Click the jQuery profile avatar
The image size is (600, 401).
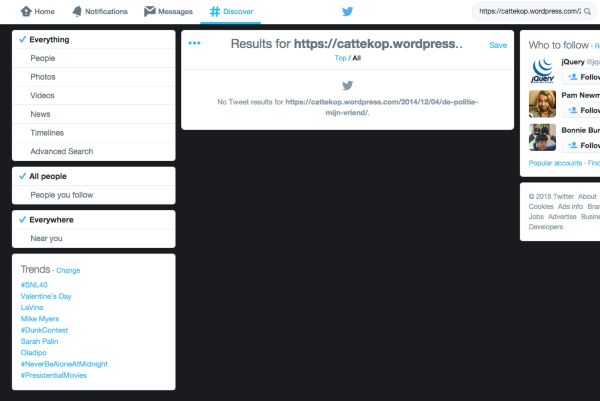click(x=541, y=71)
